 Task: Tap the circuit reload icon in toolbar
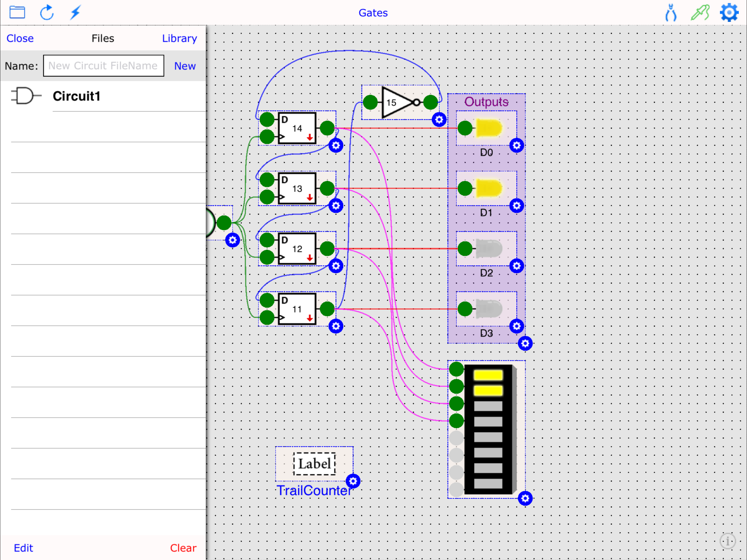tap(46, 12)
